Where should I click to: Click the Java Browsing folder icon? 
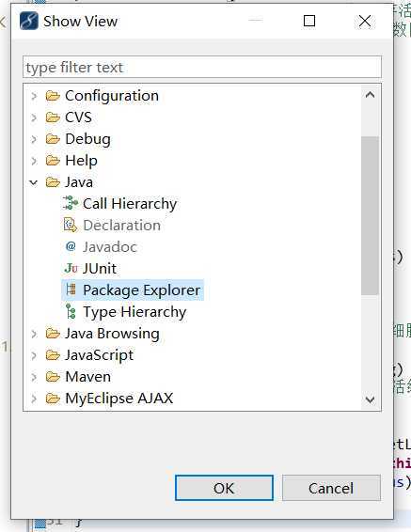pos(53,334)
